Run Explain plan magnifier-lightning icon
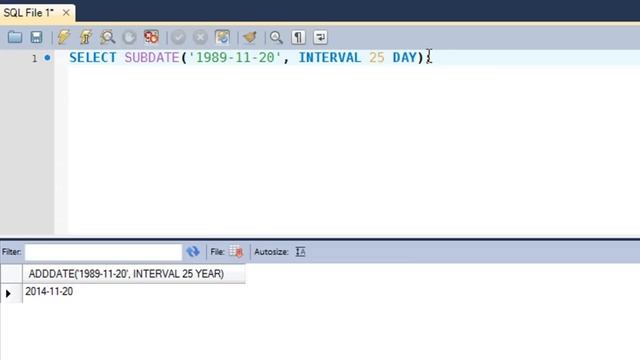640x360 pixels. point(108,38)
